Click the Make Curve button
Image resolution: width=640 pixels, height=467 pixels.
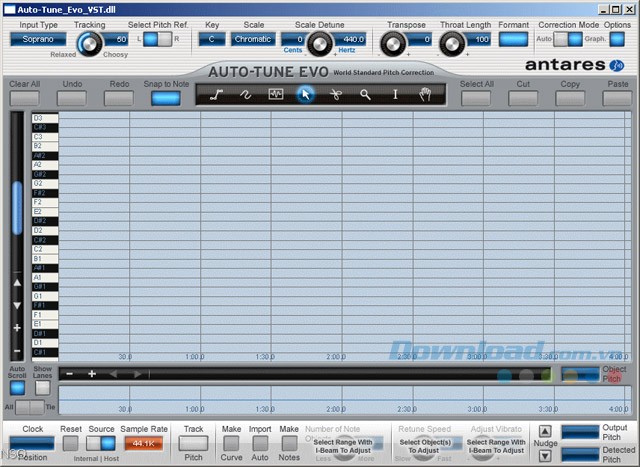click(231, 443)
